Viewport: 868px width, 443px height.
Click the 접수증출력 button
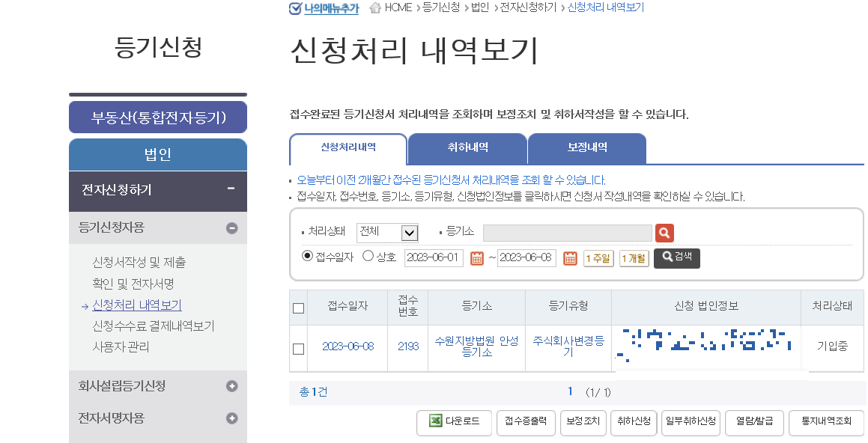(526, 423)
